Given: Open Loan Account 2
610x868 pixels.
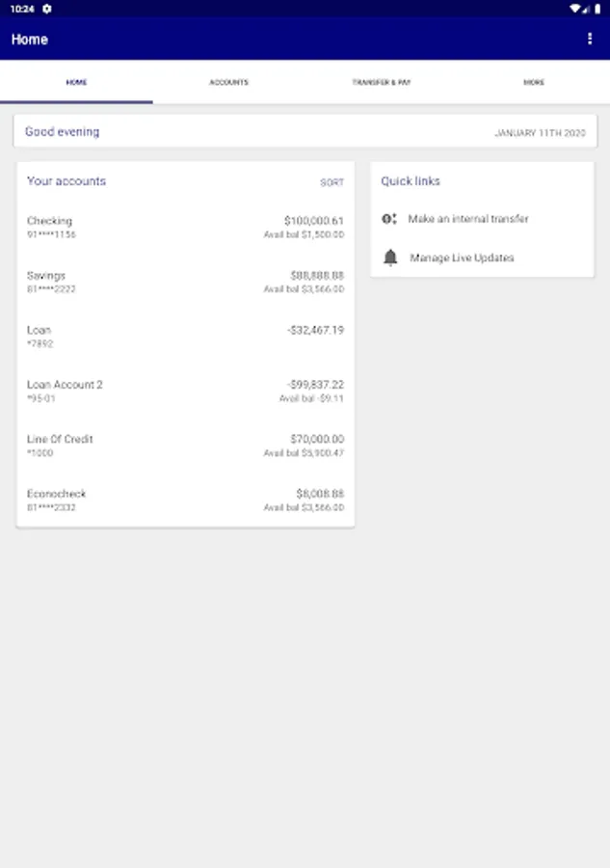Looking at the screenshot, I should pyautogui.click(x=65, y=391).
